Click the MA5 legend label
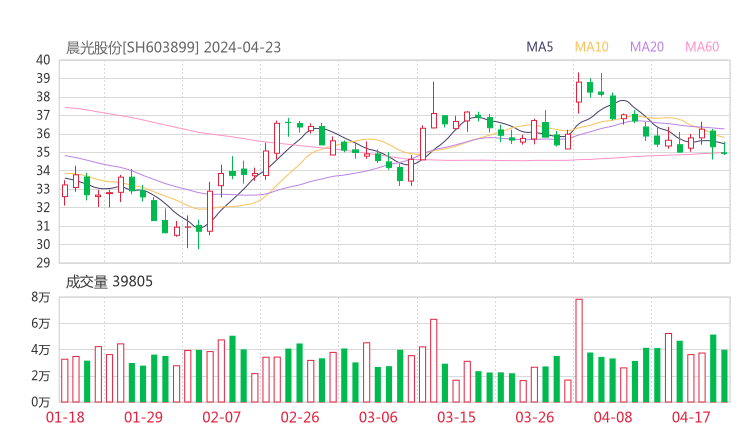 (539, 47)
